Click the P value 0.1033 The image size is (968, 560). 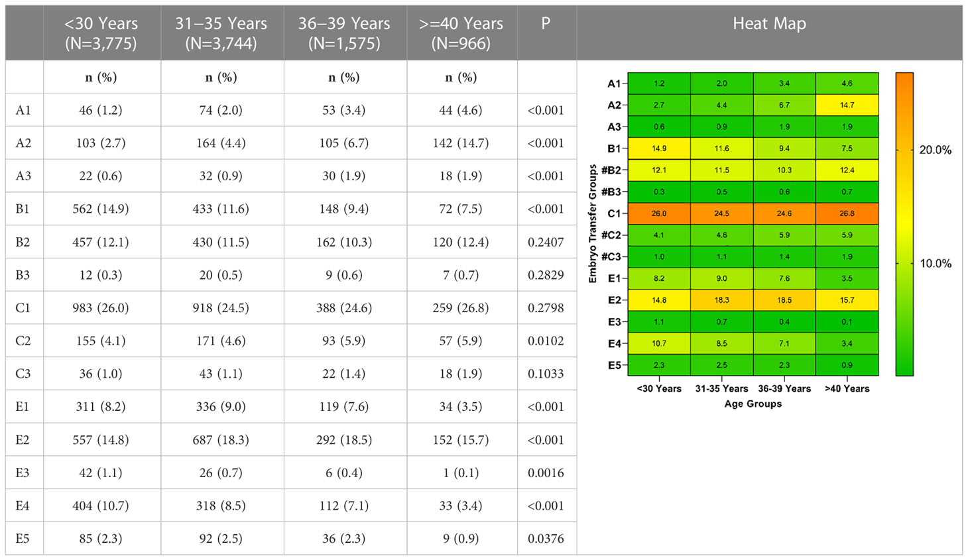pyautogui.click(x=546, y=374)
